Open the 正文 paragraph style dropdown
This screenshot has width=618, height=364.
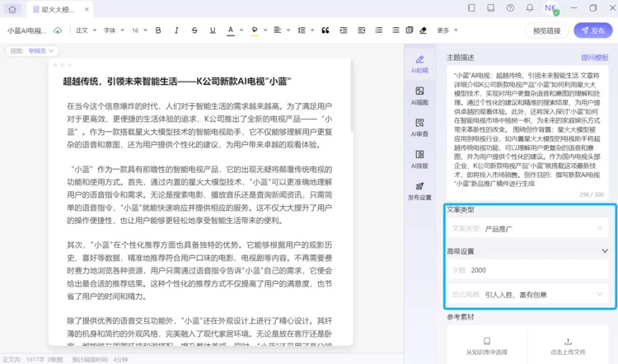[x=84, y=30]
